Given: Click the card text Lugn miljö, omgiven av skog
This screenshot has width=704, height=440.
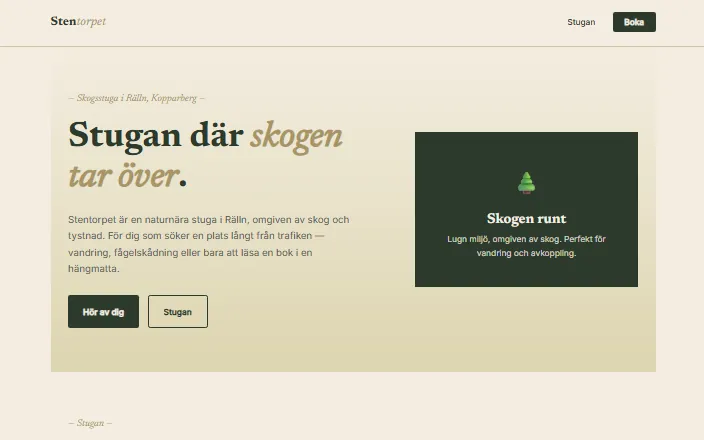Looking at the screenshot, I should click(x=526, y=246).
